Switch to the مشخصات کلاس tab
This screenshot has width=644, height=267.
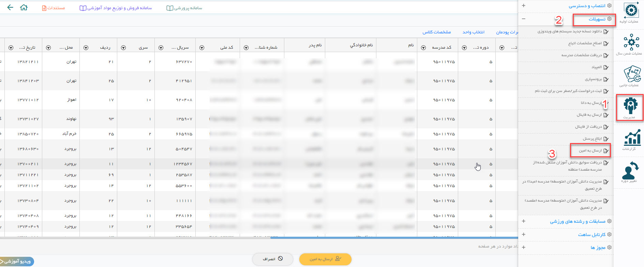437,32
